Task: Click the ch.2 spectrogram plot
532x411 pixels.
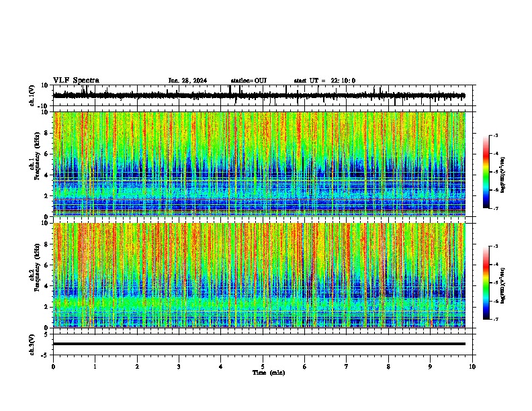Action: (x=259, y=275)
